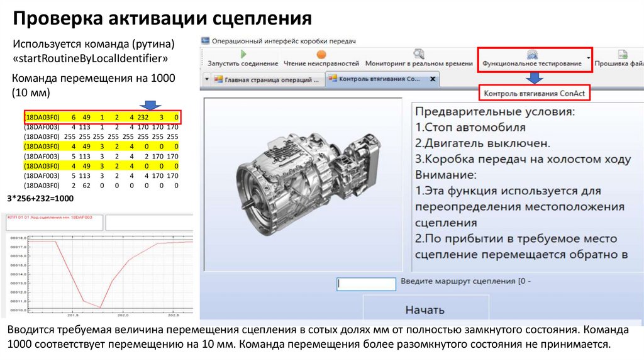Image resolution: width=644 pixels, height=361 pixels.
Task: Click the graph y-axis label 00018.0
Action: [x=18, y=238]
